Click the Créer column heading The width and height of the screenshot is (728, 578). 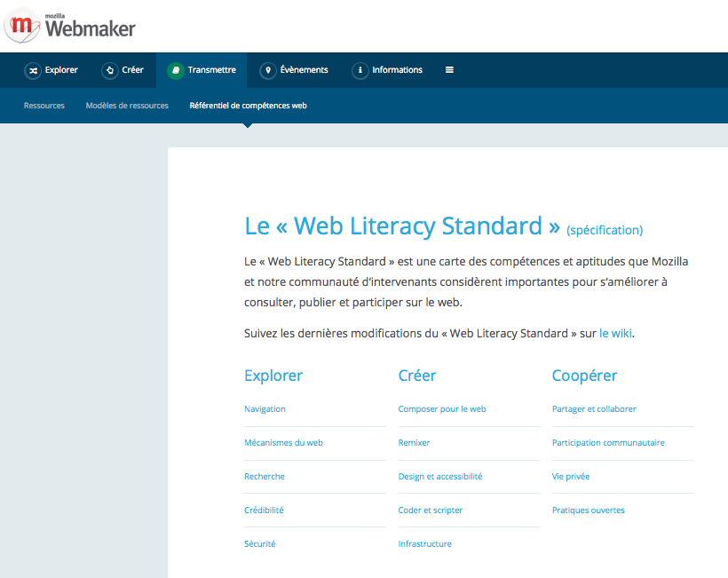tap(417, 375)
